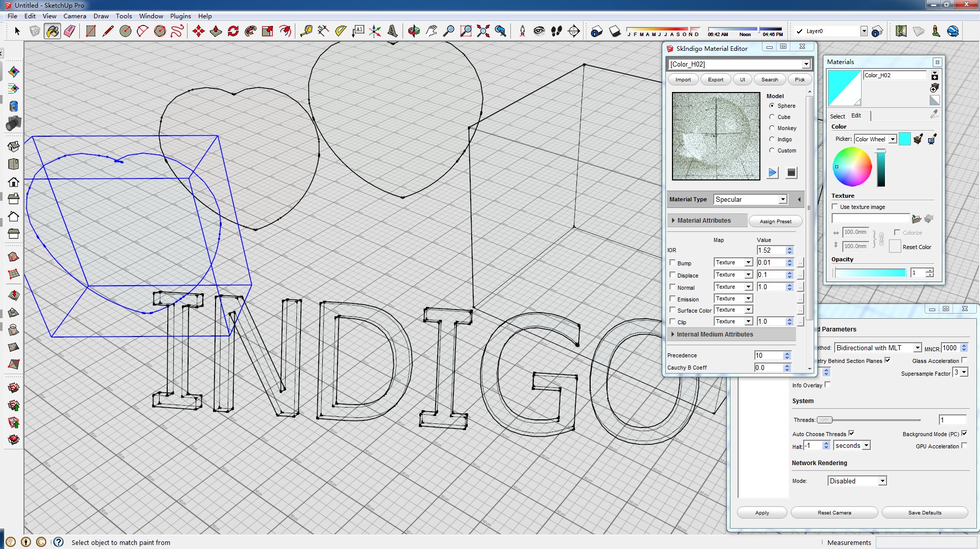Select the Freehand tool
Viewport: 980px width, 549px height.
pyautogui.click(x=177, y=32)
